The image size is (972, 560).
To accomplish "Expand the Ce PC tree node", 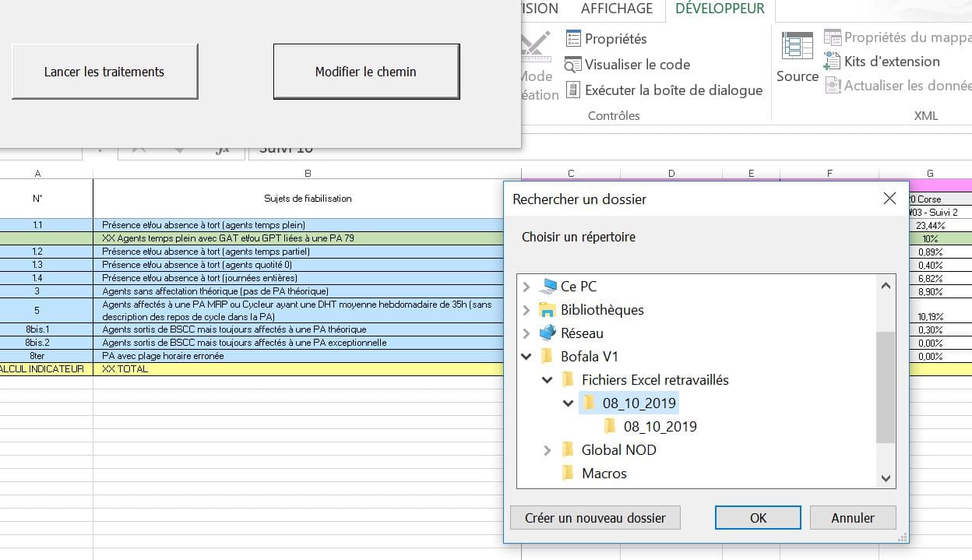I will (526, 287).
